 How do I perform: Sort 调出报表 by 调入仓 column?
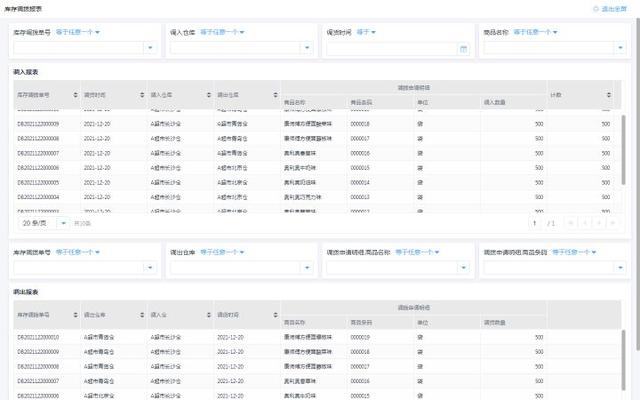point(209,315)
